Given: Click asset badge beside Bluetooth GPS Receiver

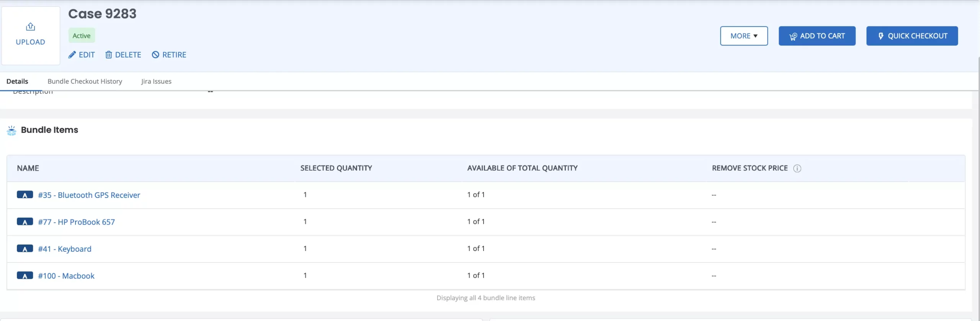Looking at the screenshot, I should click(x=25, y=195).
